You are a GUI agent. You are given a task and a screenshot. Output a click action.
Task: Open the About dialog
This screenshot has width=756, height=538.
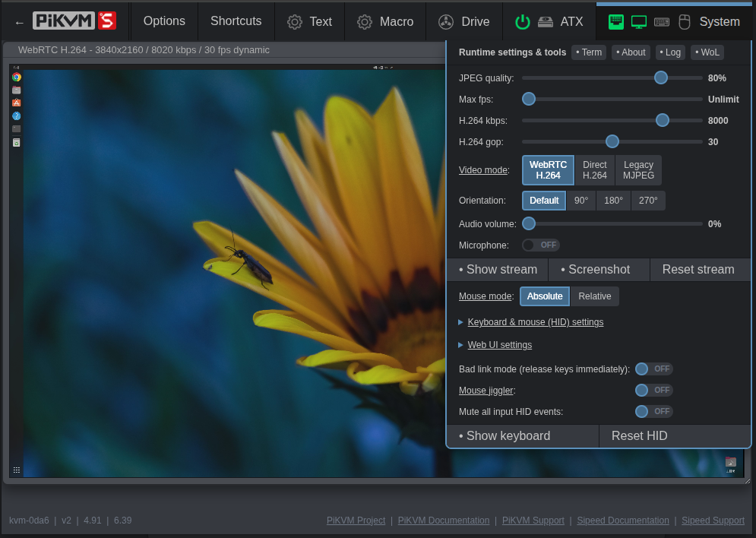[x=631, y=52]
